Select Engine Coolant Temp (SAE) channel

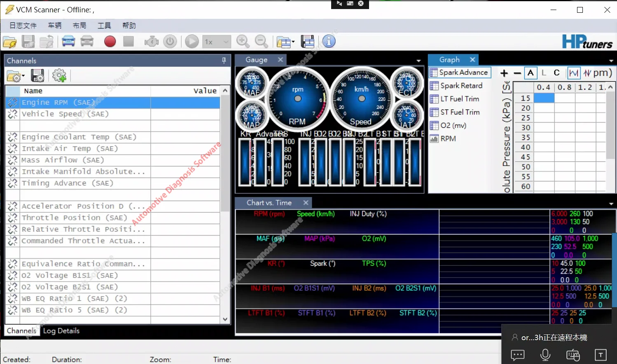coord(112,137)
